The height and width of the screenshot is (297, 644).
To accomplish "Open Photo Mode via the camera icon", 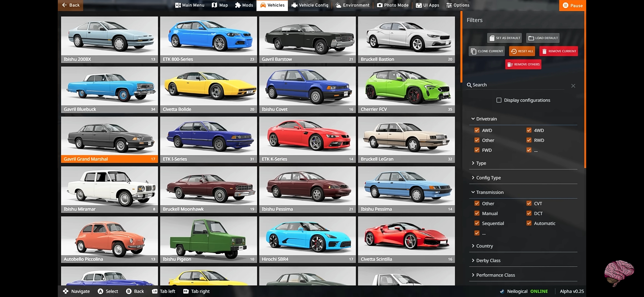I will pos(380,5).
